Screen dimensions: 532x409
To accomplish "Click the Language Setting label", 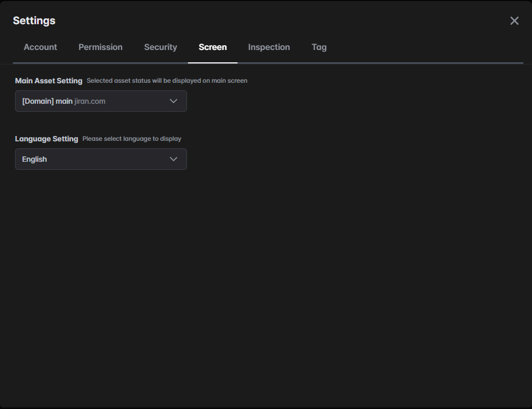I will point(46,139).
